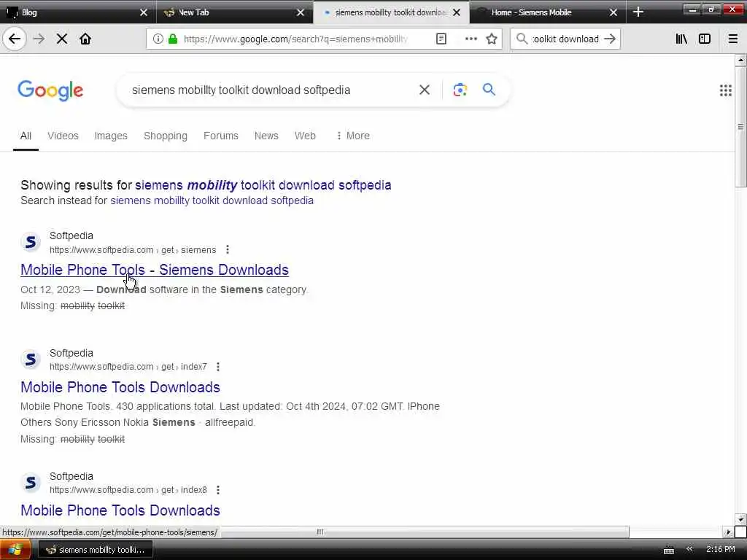Click the blue Google search magnifier

pyautogui.click(x=489, y=90)
